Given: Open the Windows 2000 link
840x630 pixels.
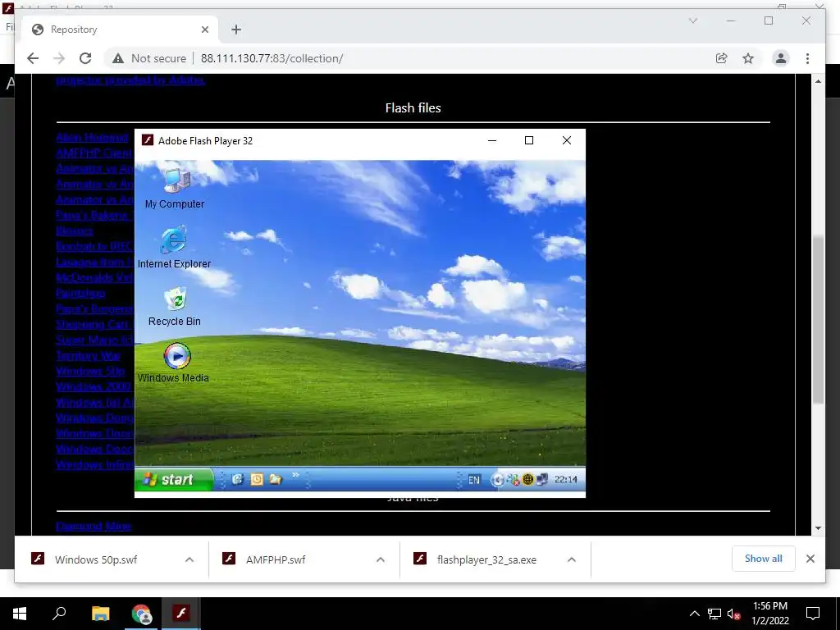Looking at the screenshot, I should point(94,387).
